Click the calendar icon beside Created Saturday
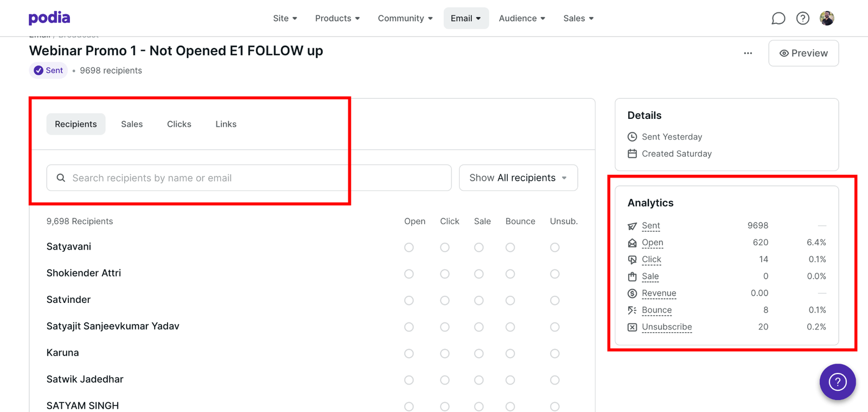868x412 pixels. pyautogui.click(x=632, y=154)
